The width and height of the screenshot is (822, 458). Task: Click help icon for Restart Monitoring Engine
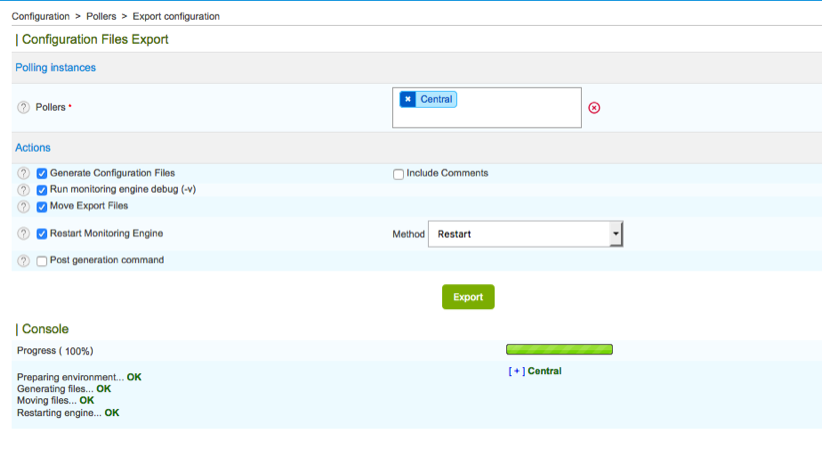(23, 234)
